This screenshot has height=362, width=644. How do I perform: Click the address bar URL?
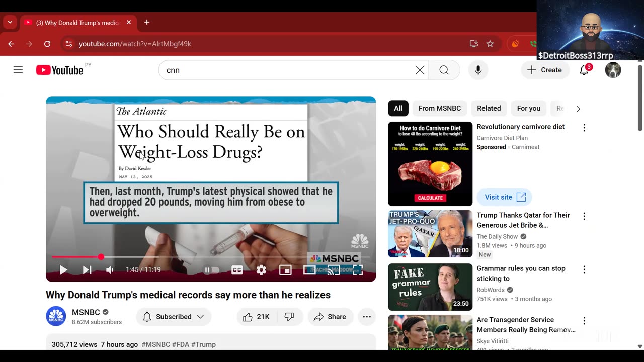coord(135,44)
